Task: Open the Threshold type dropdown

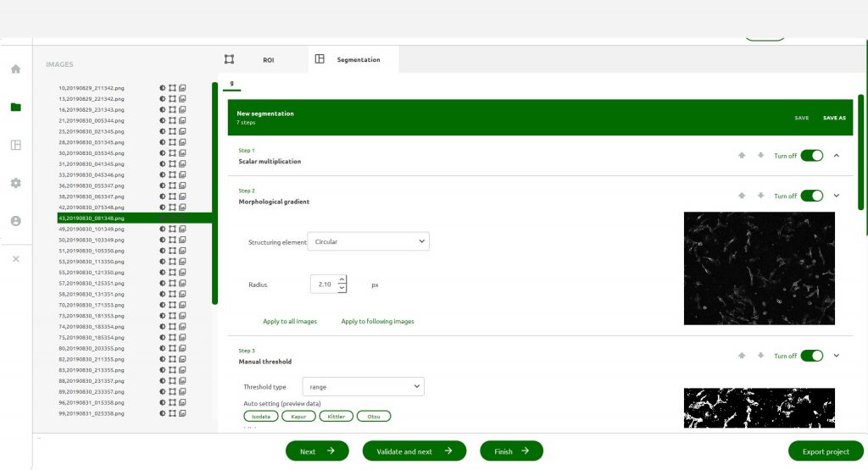Action: click(x=365, y=386)
